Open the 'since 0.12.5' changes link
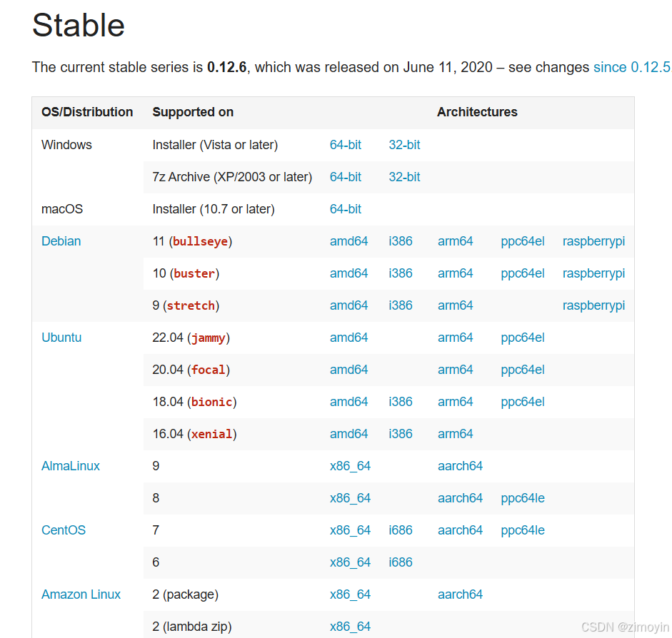The width and height of the screenshot is (672, 638). 631,67
